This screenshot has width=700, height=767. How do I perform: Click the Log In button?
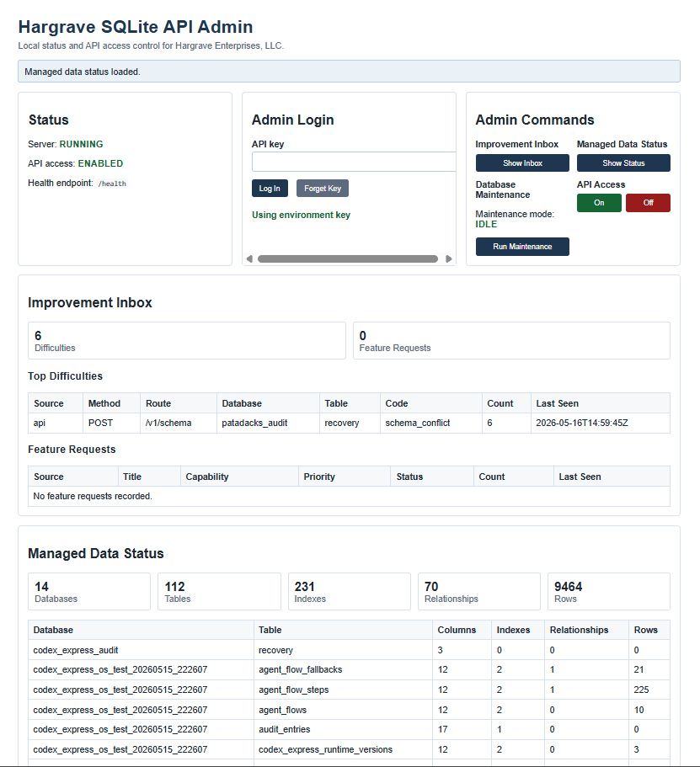point(270,189)
